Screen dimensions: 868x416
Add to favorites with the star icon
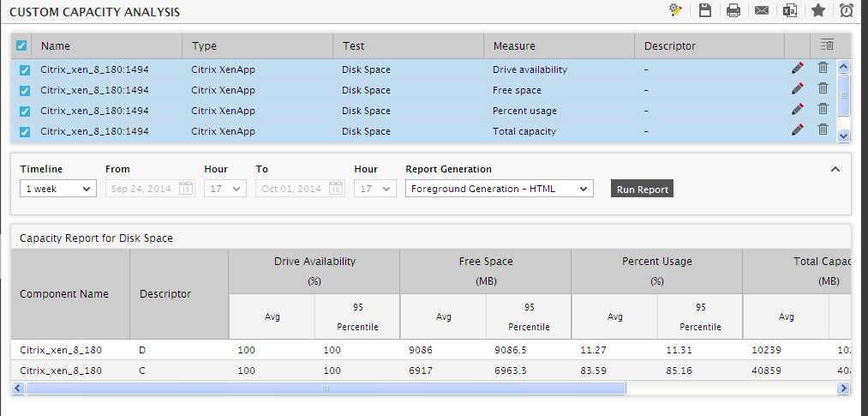tap(818, 10)
